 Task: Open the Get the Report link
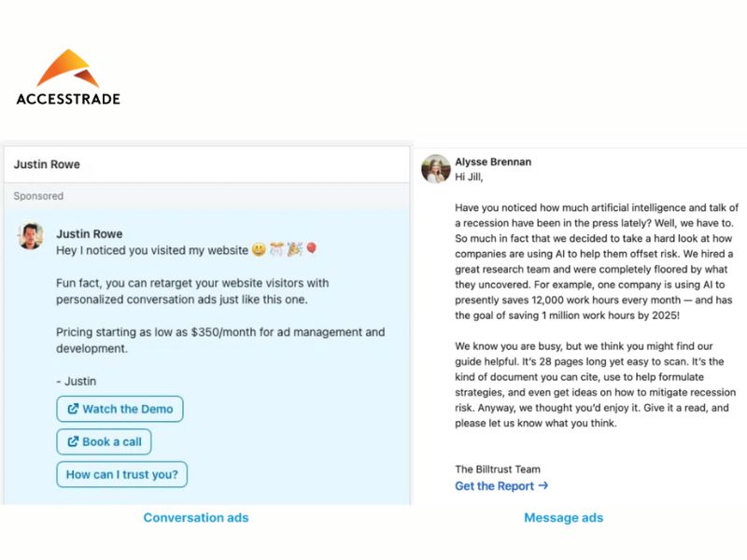(493, 486)
